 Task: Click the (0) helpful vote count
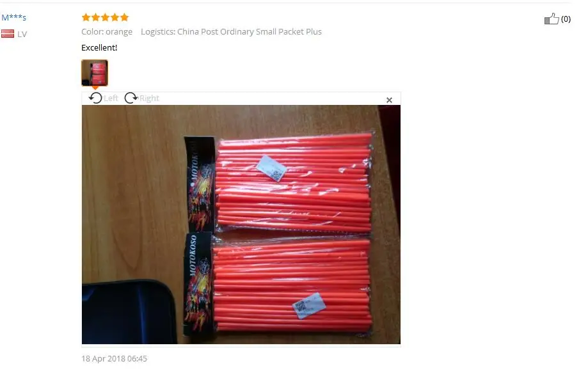(566, 19)
